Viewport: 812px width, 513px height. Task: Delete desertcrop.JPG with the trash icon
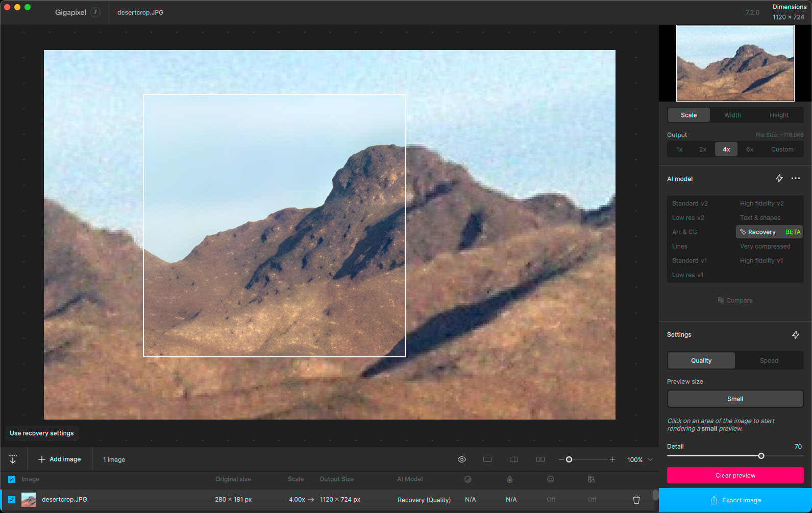636,500
